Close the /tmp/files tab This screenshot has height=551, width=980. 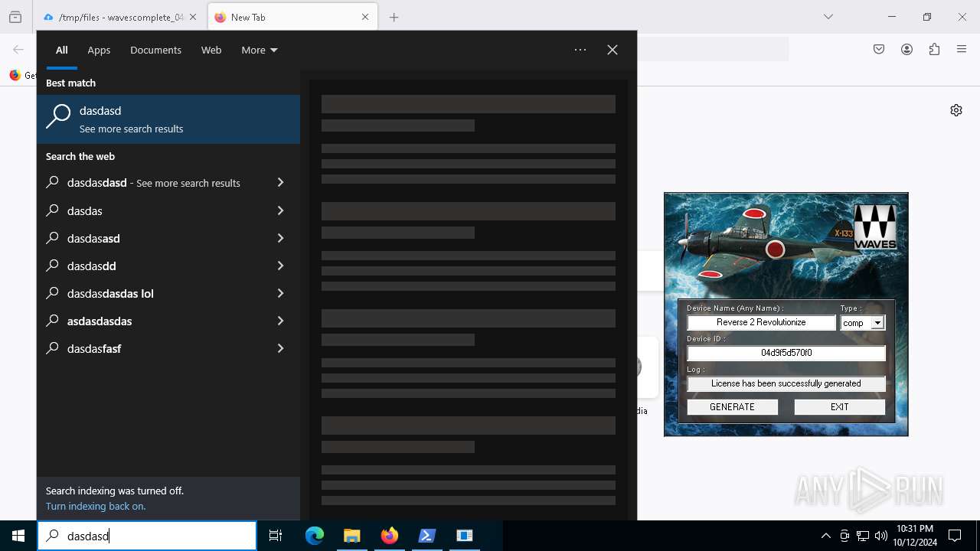(x=192, y=17)
